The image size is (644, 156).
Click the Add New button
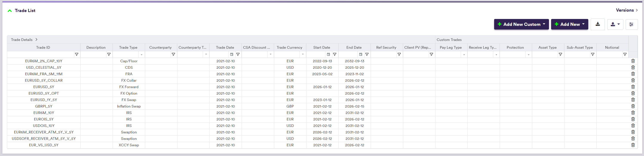click(x=569, y=24)
